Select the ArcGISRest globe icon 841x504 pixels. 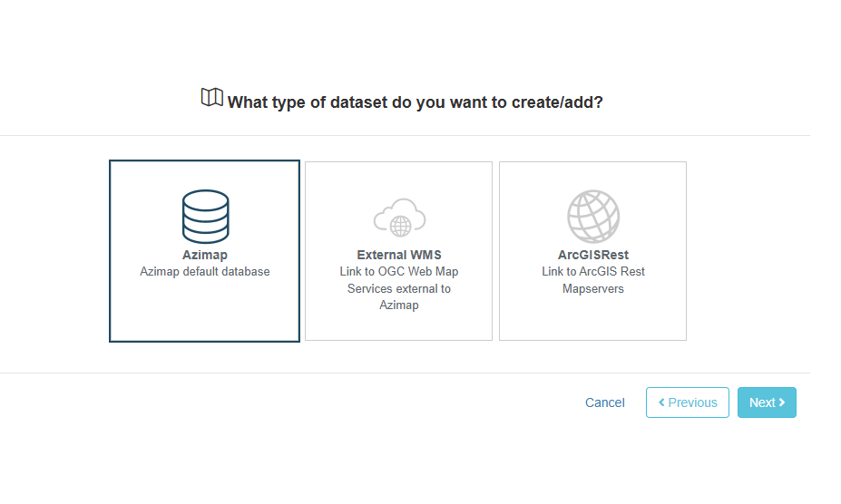(593, 217)
